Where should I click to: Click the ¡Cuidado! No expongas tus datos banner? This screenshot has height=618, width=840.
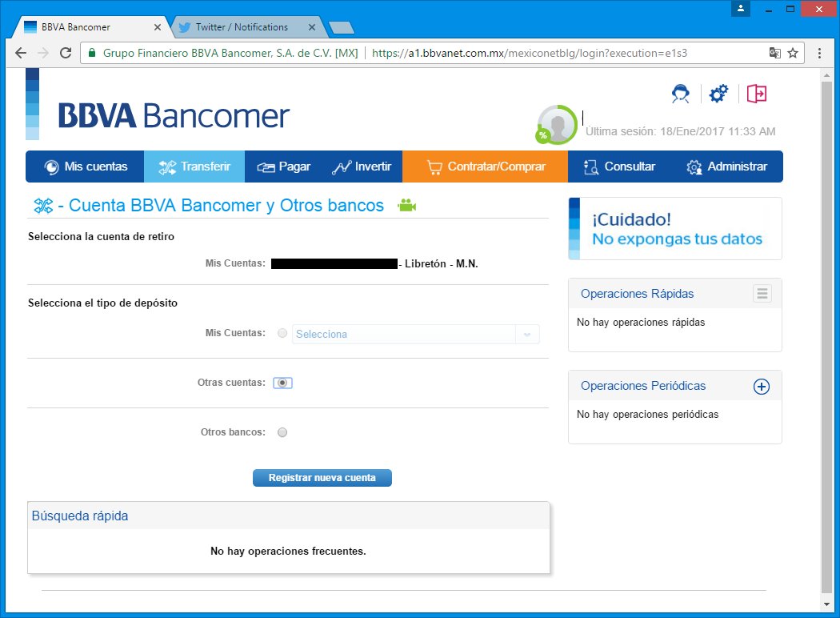[675, 229]
